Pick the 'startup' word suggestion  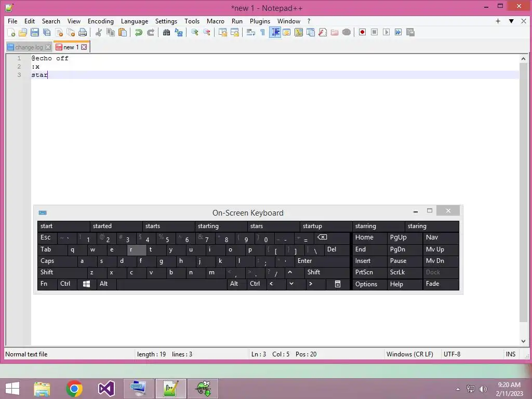[326, 226]
